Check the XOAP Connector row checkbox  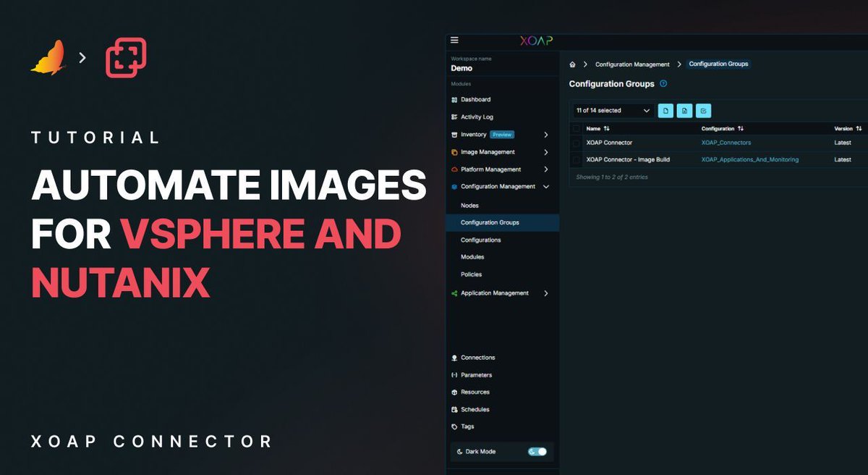(x=576, y=143)
